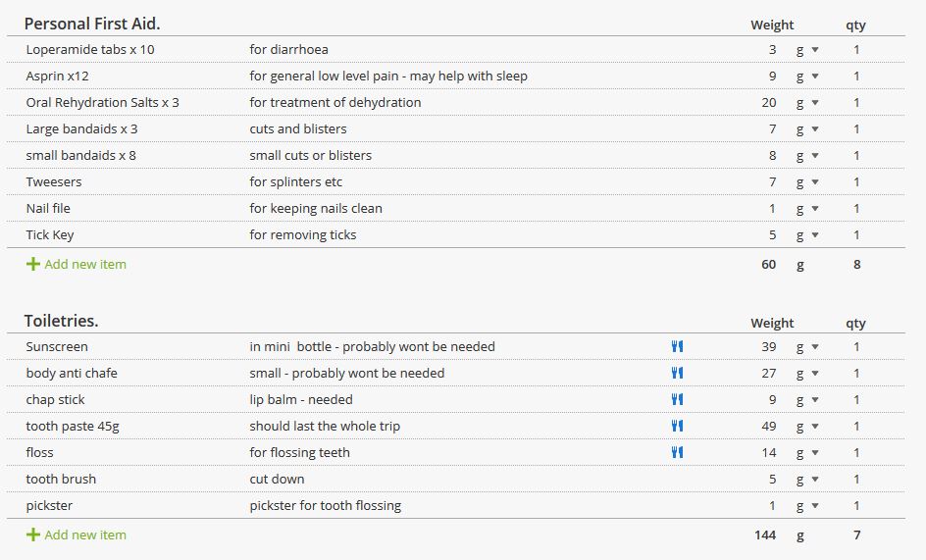Toggle consumable fork-knife icon for body anti chafe
This screenshot has width=926, height=560.
tap(677, 373)
